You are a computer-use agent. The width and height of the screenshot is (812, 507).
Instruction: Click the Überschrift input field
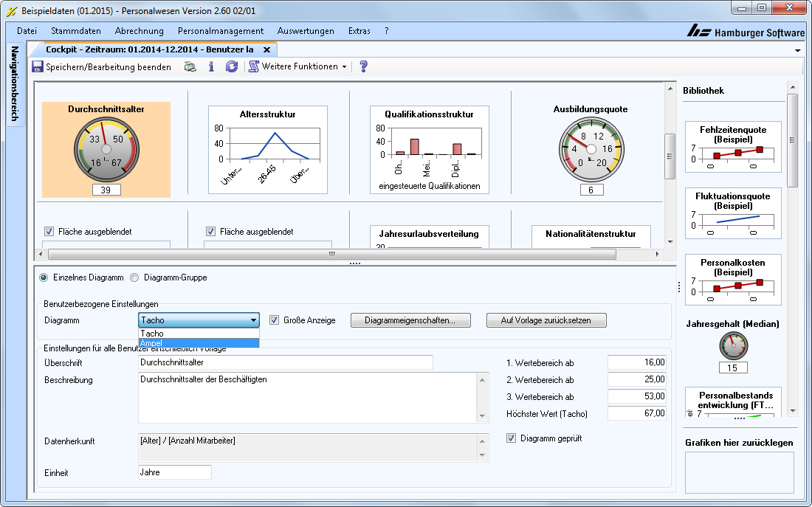point(286,362)
